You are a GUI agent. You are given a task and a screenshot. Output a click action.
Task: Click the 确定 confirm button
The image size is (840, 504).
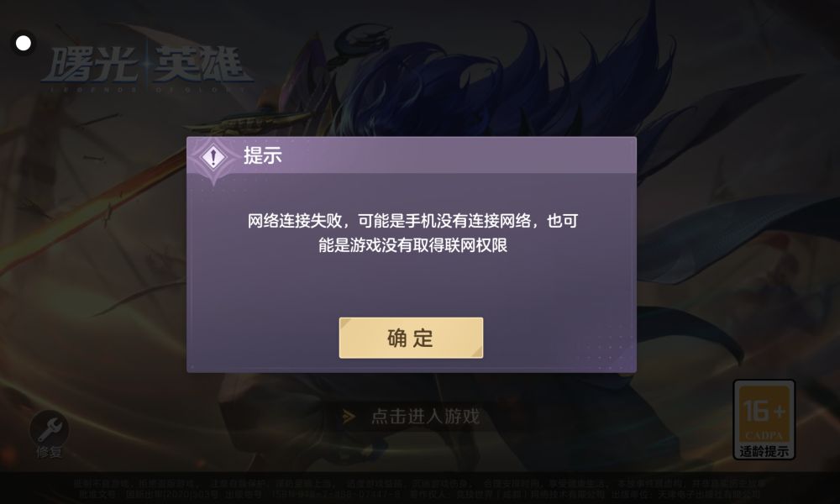(x=411, y=338)
